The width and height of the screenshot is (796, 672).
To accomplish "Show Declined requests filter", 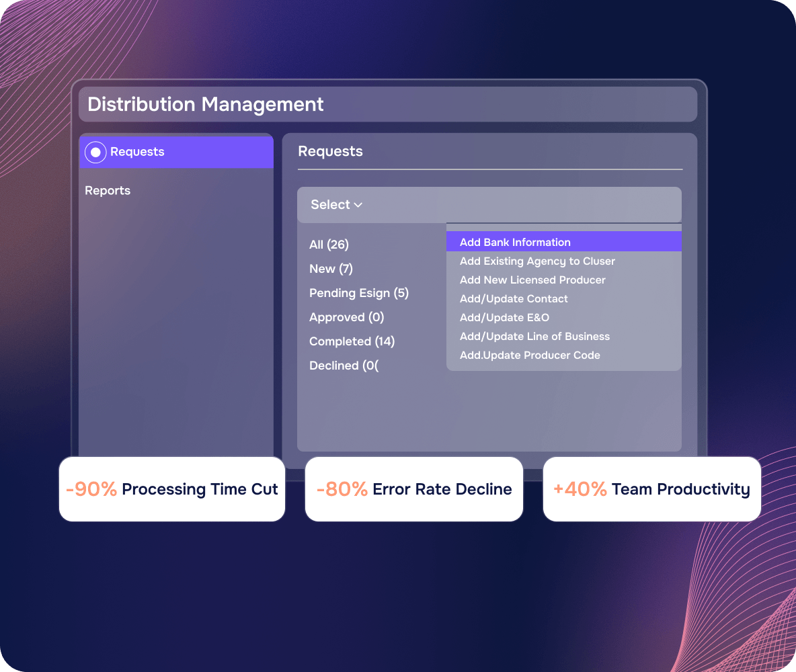I will [344, 366].
